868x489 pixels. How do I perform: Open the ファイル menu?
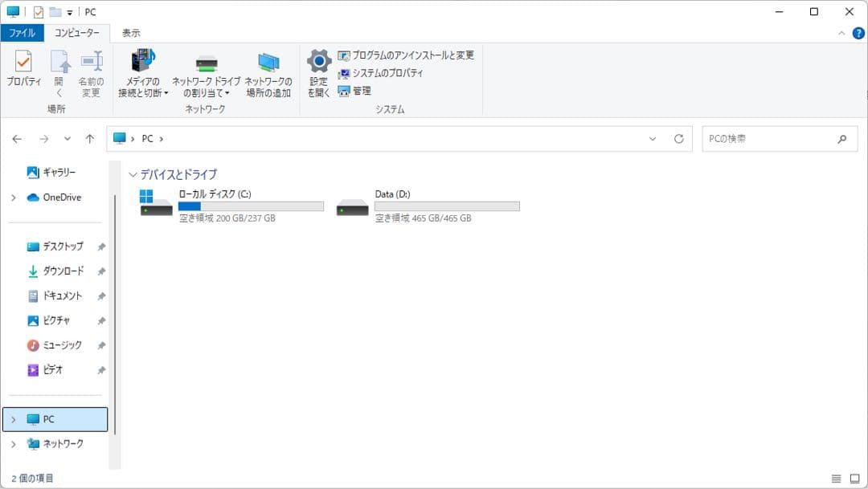click(23, 33)
